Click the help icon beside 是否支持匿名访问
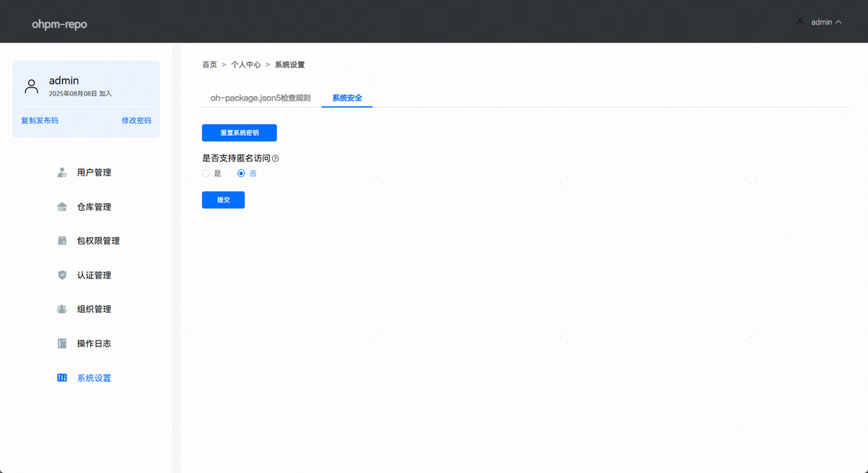This screenshot has width=868, height=473. [x=276, y=158]
